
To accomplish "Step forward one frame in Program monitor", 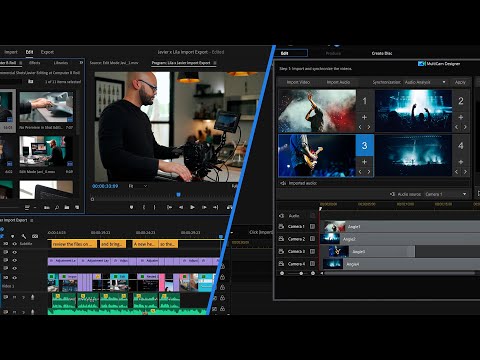I will click(x=204, y=207).
